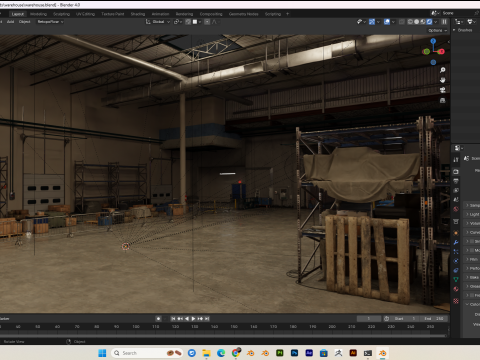480x360 pixels.
Task: Open the Object properties tab
Action: pyautogui.click(x=456, y=233)
